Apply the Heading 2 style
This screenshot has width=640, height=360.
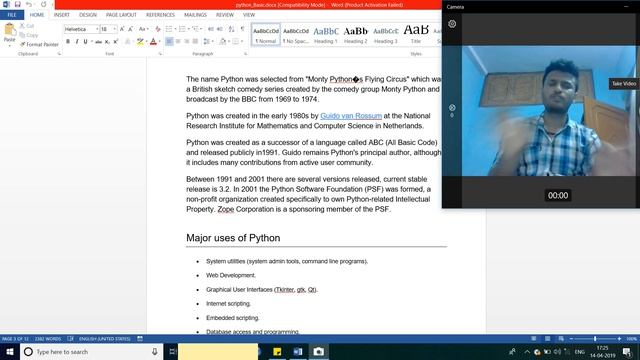[356, 35]
